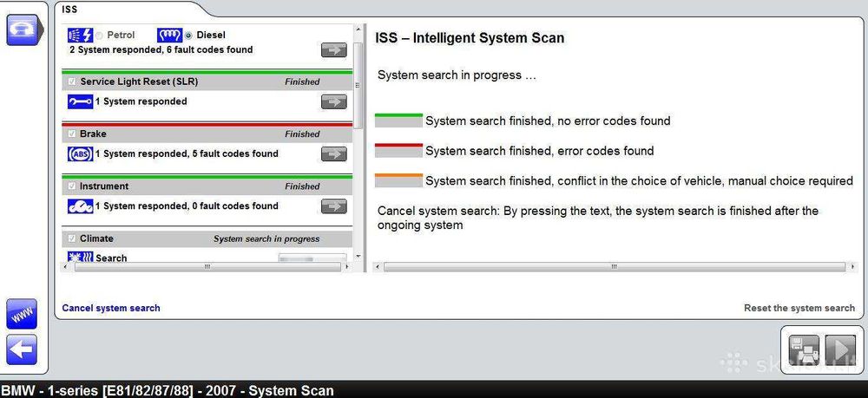Click the diesel glow plug icon
868x398 pixels.
tap(169, 36)
